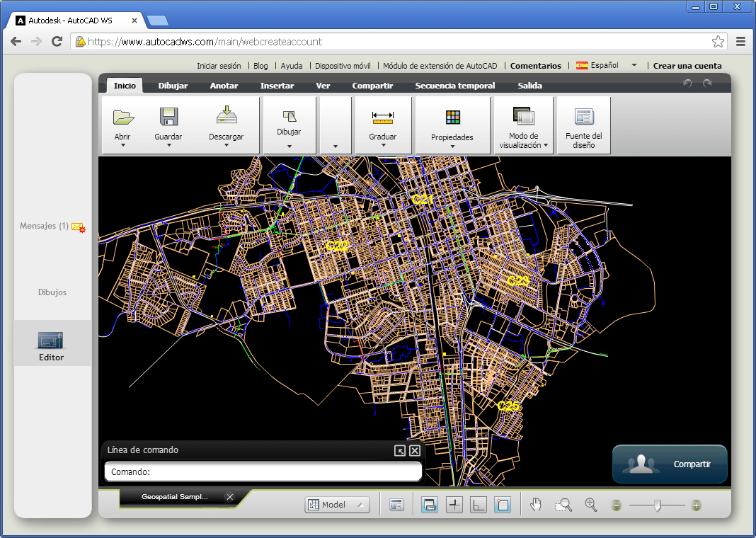Click the C22 label on map
756x538 pixels.
[x=337, y=246]
